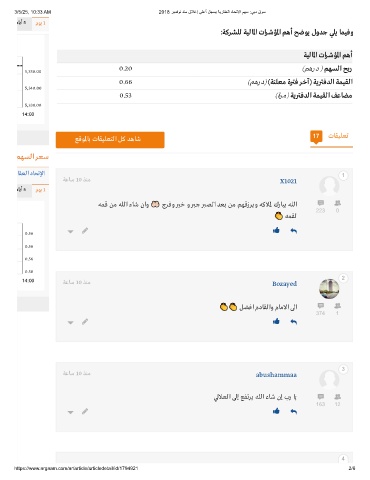Reply to Bozayed's comment
This screenshot has width=370, height=480.
[293, 322]
